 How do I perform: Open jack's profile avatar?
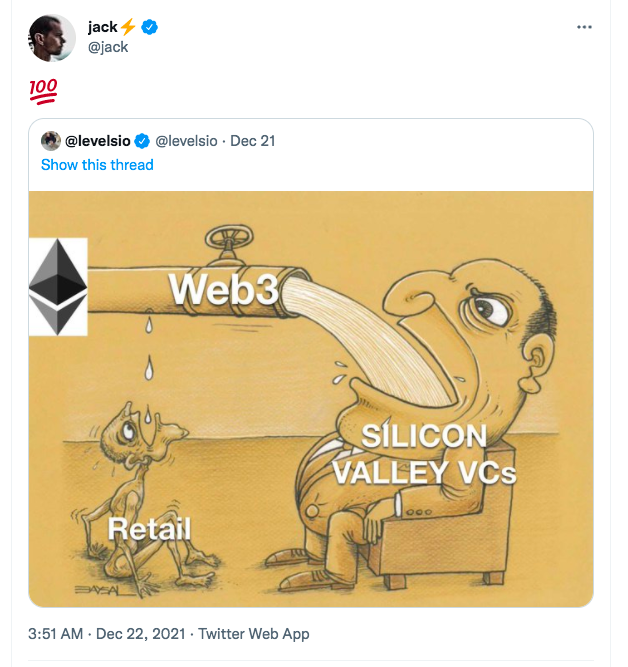point(52,37)
